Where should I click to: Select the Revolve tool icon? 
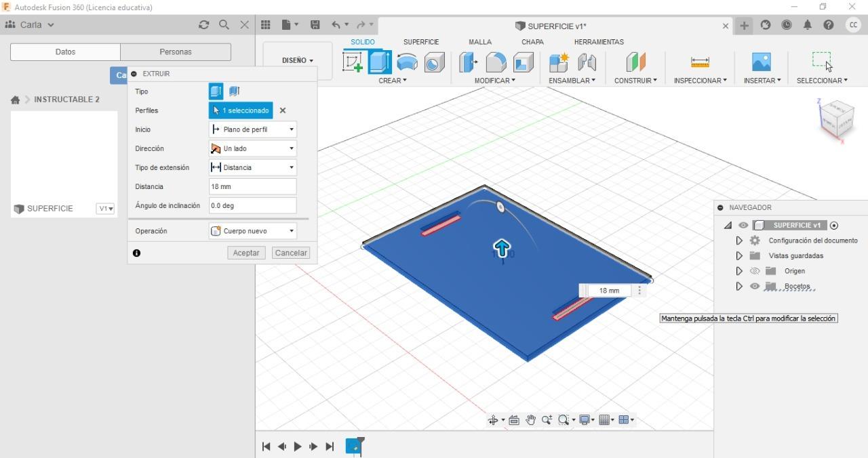[407, 62]
